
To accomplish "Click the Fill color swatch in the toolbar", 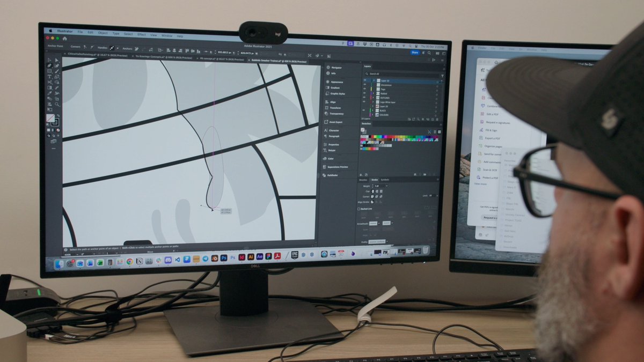I will click(x=50, y=118).
